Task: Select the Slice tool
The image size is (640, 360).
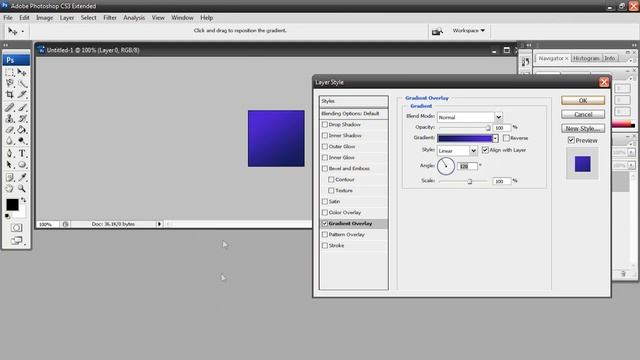Action: point(22,95)
